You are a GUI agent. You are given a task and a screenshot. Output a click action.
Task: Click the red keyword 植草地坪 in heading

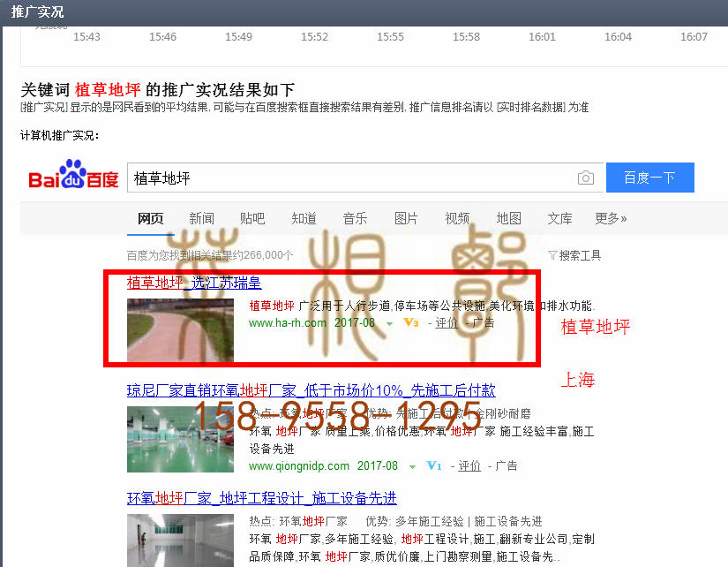(x=108, y=89)
